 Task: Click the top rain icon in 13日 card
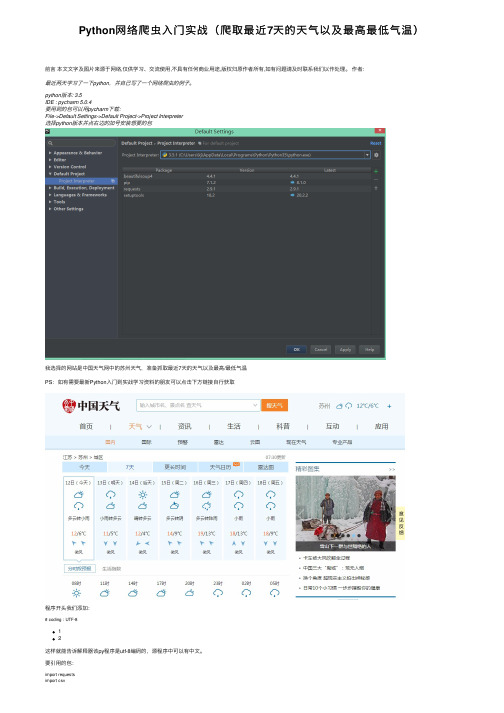tap(111, 495)
